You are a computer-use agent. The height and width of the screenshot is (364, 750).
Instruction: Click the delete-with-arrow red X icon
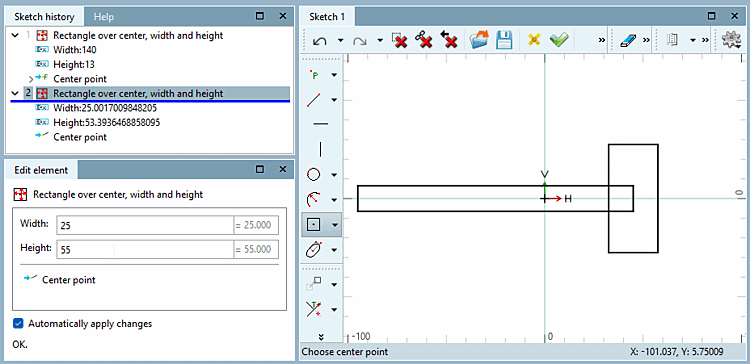(x=448, y=40)
